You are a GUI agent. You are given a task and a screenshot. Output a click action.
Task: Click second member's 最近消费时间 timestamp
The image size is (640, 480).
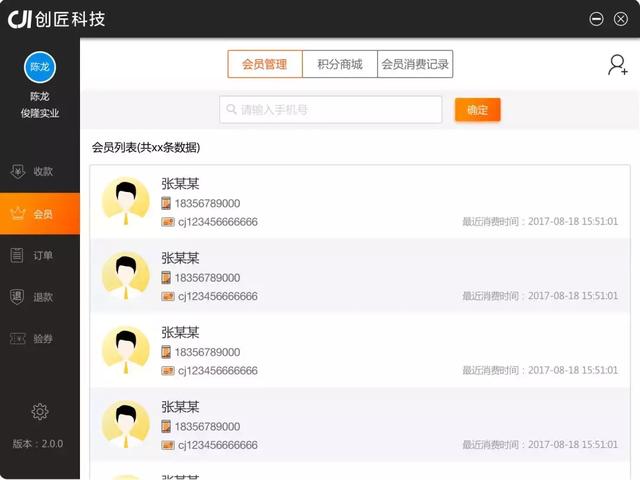pyautogui.click(x=540, y=296)
